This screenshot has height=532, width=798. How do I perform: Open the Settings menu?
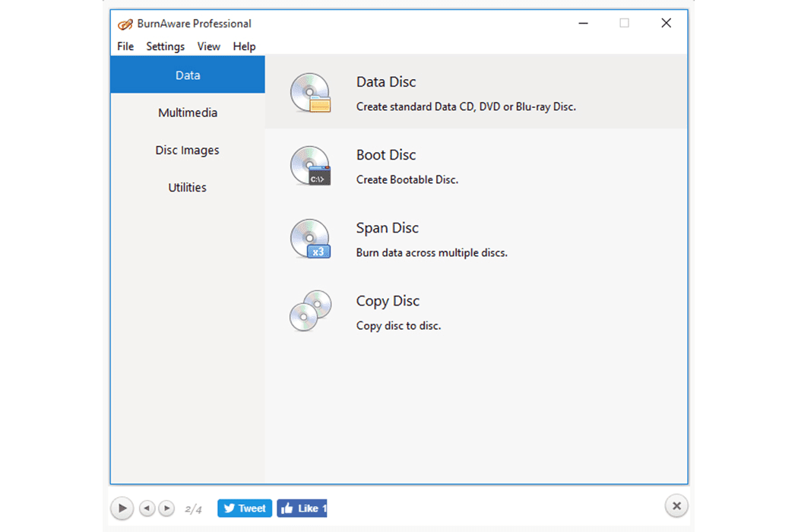point(166,46)
